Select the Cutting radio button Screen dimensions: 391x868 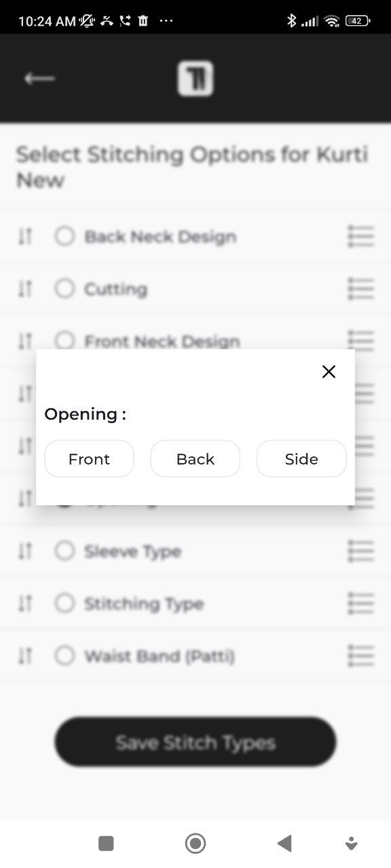64,288
